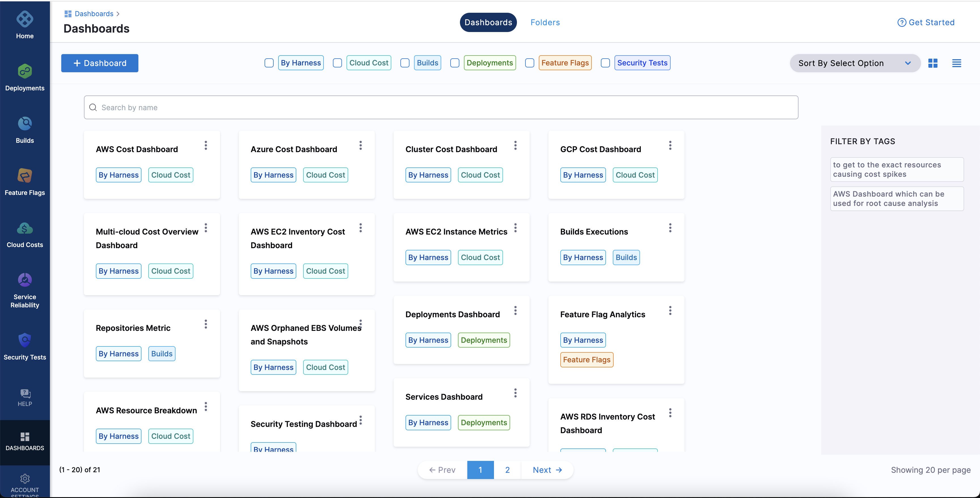Go to Feature Flags module
This screenshot has height=498, width=980.
[25, 182]
